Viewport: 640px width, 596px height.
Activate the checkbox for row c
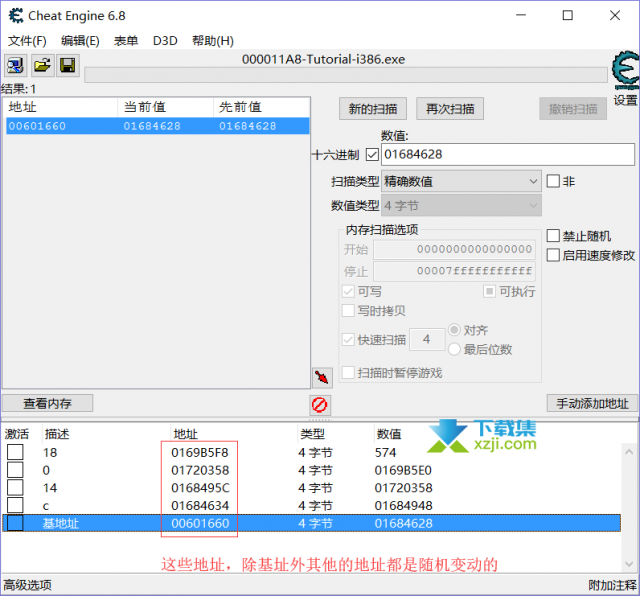pyautogui.click(x=15, y=505)
